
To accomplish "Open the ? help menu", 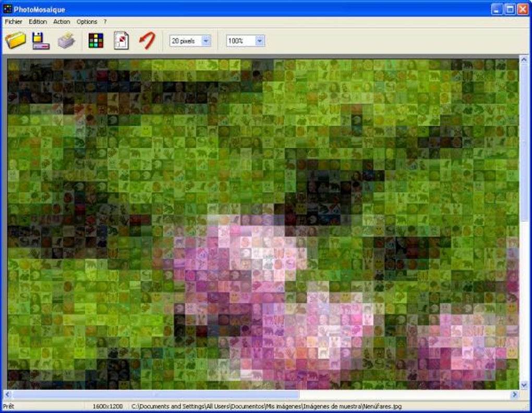I will click(105, 22).
